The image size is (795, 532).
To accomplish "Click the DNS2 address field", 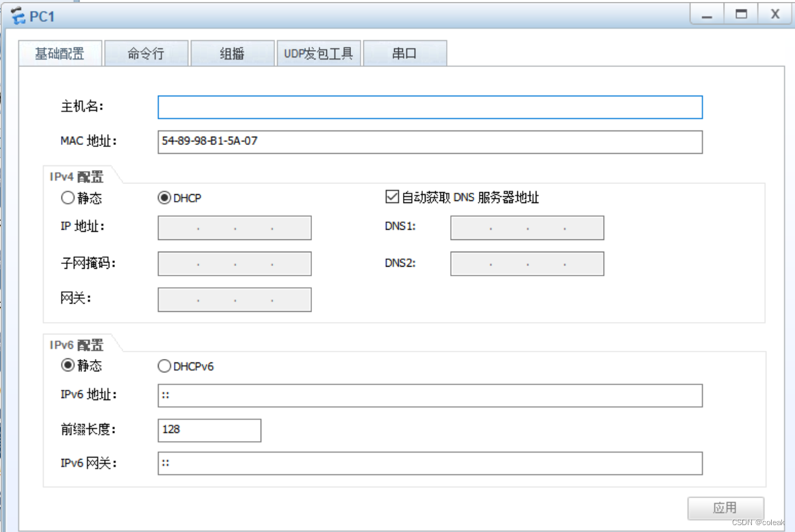I will (x=527, y=264).
